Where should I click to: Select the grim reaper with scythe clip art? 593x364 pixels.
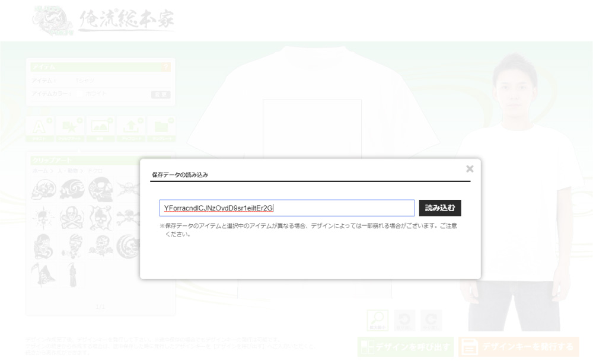pyautogui.click(x=44, y=274)
